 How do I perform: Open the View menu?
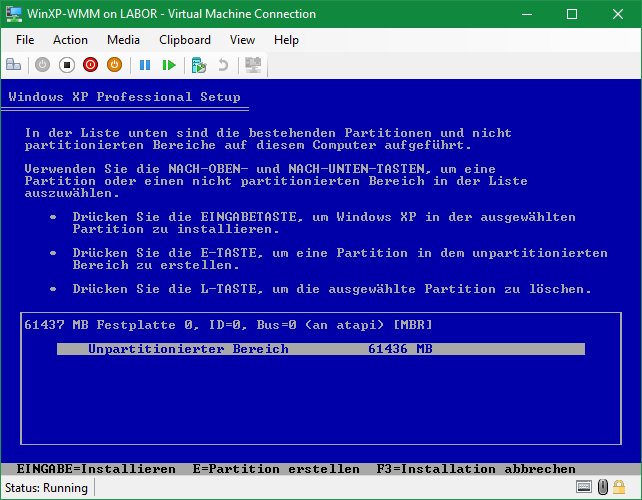pyautogui.click(x=242, y=40)
